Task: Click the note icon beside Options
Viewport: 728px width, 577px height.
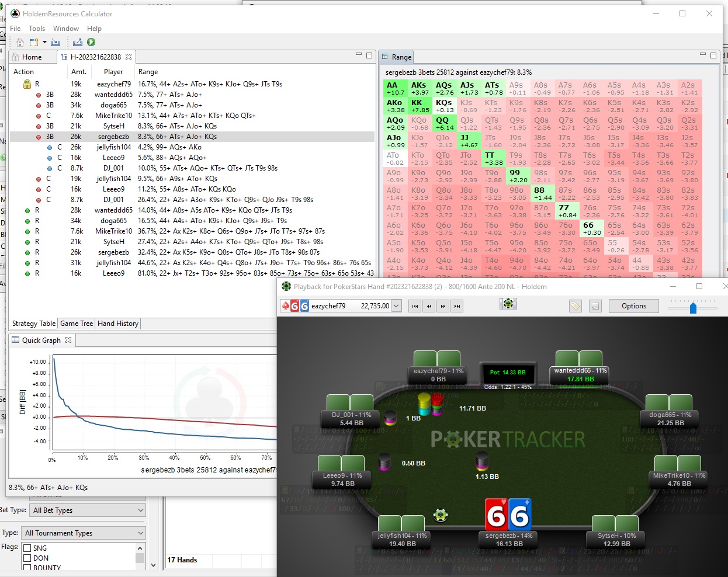Action: click(x=595, y=306)
